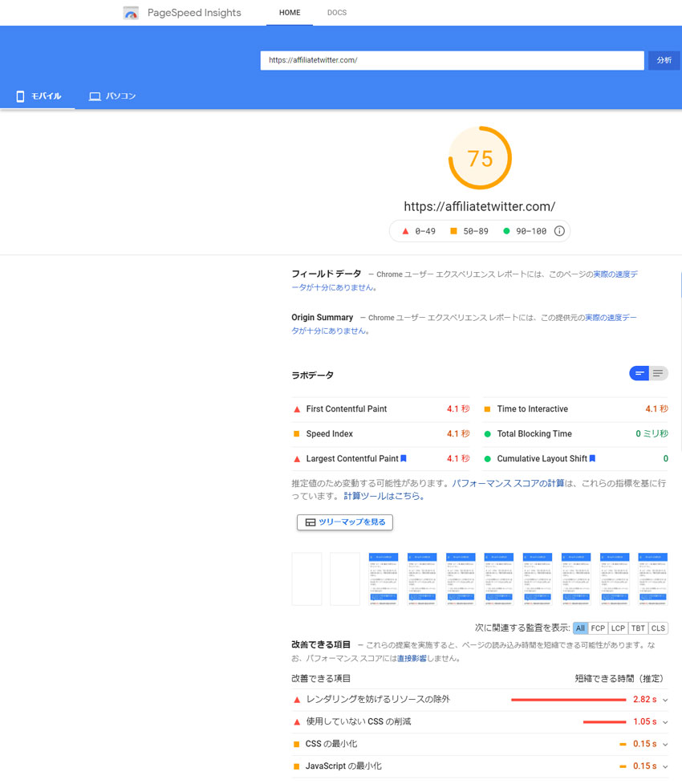Click the 0 ミリ秒 Total Blocking Time value

tap(652, 434)
